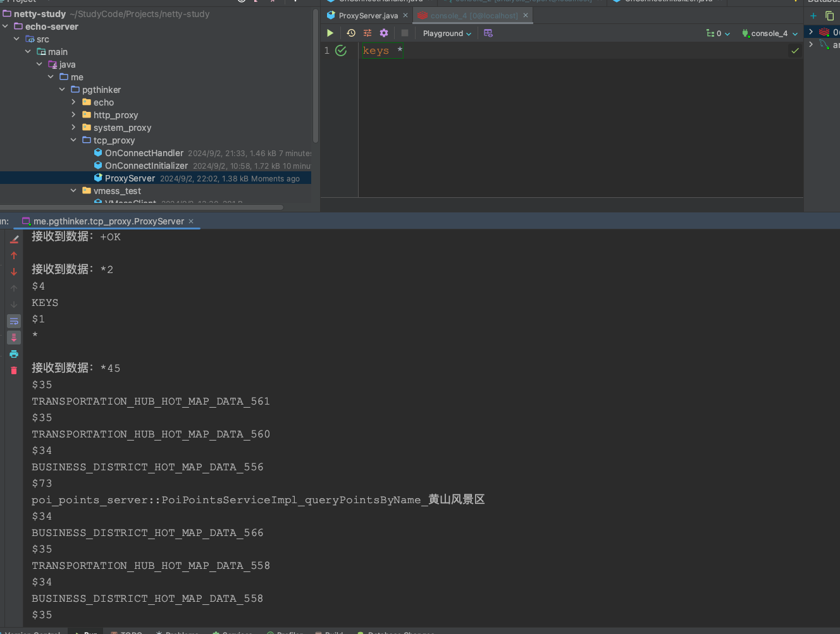Click the red up arrow in the Run panel
The height and width of the screenshot is (634, 840).
click(x=14, y=255)
